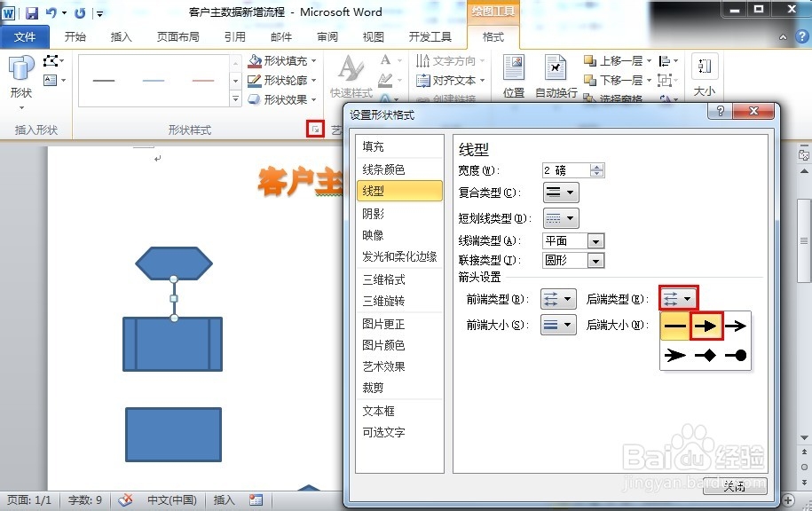Switch to the 审阅 ribbon tab
Screen dimensions: 812x511
tap(327, 36)
